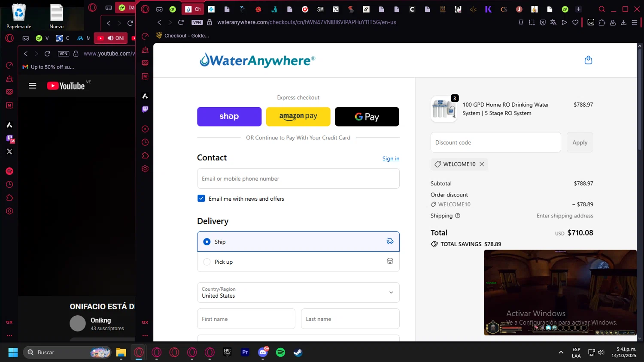
Task: Click the shipping help question icon
Action: [458, 216]
